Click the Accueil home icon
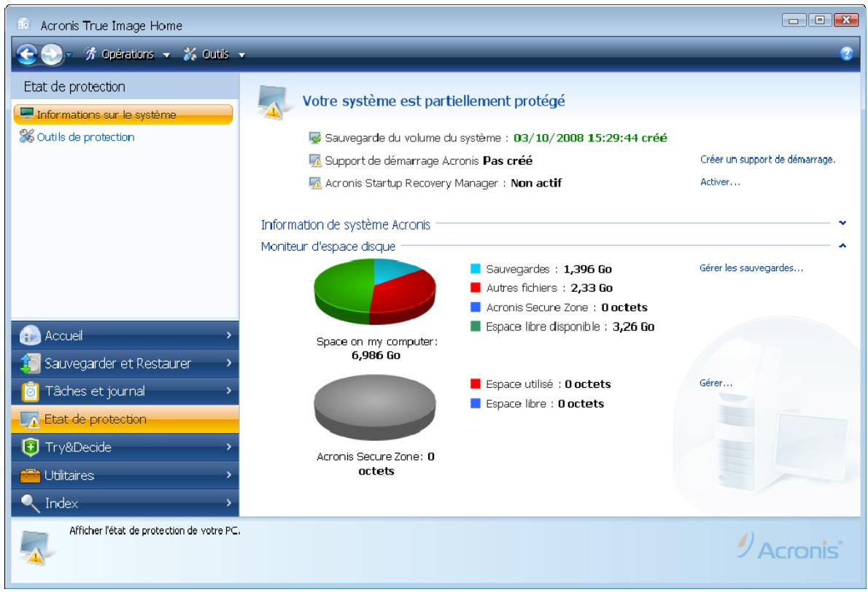The image size is (868, 592). [x=30, y=335]
